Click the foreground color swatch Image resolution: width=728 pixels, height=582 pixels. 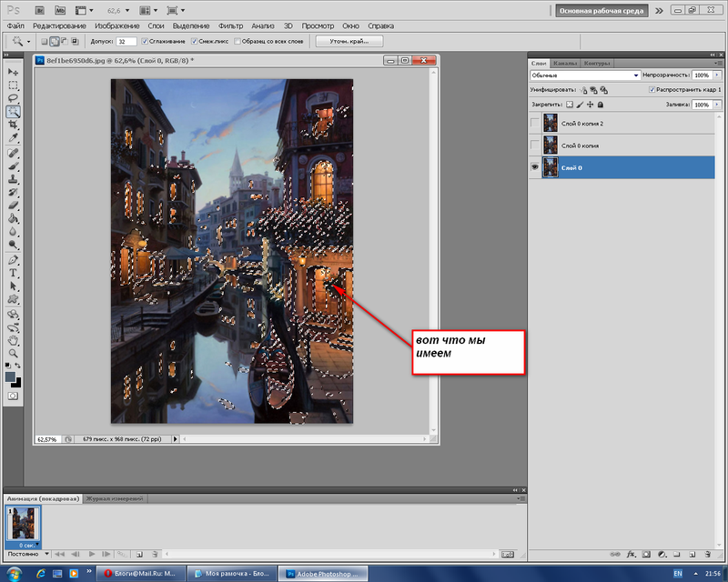click(x=10, y=376)
